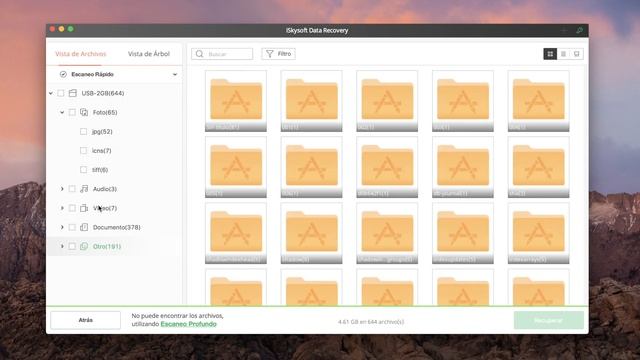Click the USB-2GB(644) label

(103, 93)
